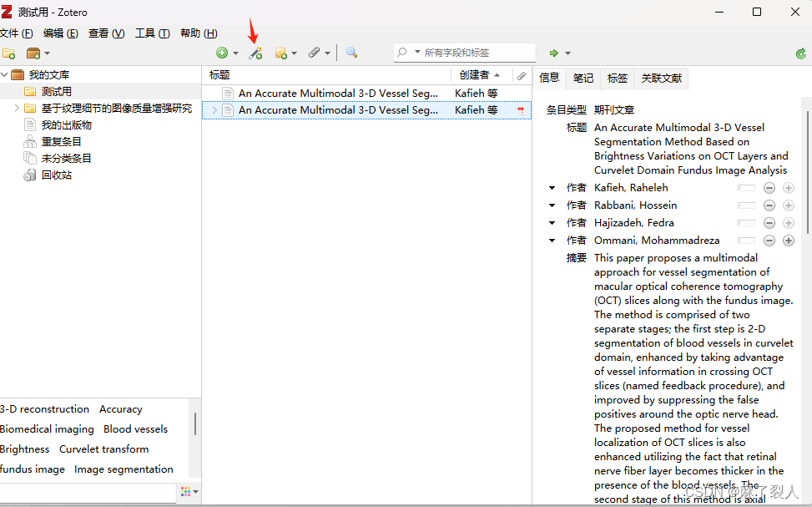Click Add Item by Identifier wand icon
Image resolution: width=812 pixels, height=507 pixels.
tap(255, 53)
